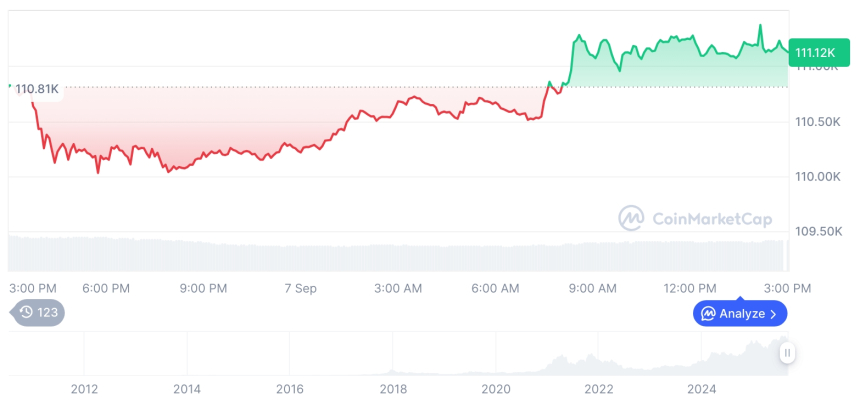Open the Analyze panel
Screen dimensions: 860x401
click(x=740, y=313)
